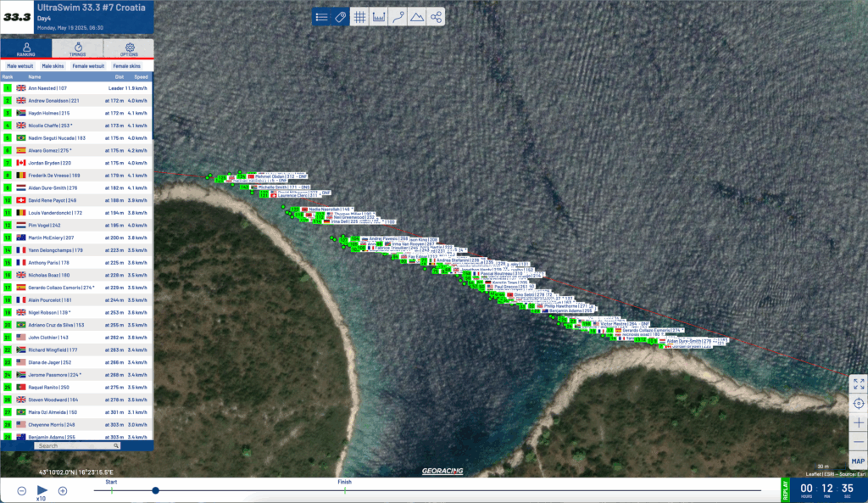The height and width of the screenshot is (503, 868).
Task: Recenter the map with the target icon
Action: click(859, 403)
